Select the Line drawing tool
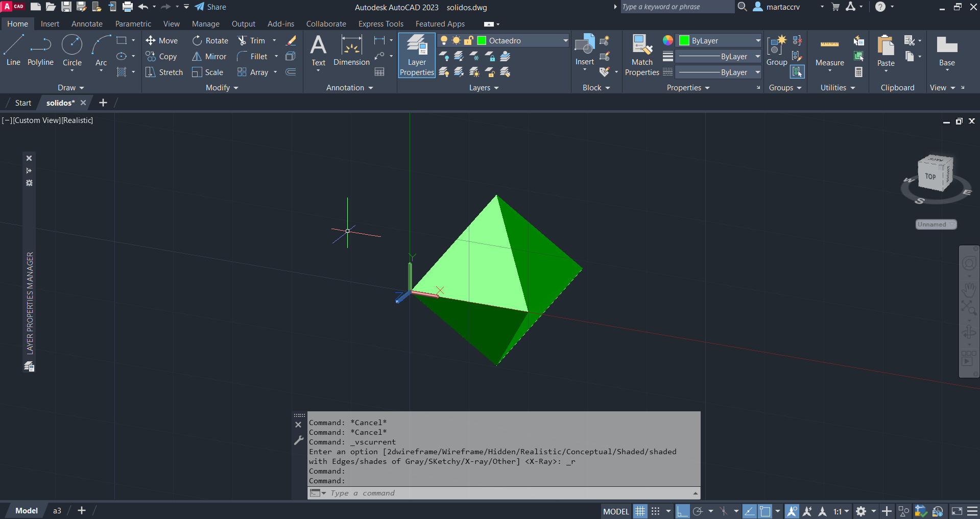The width and height of the screenshot is (980, 519). point(13,50)
